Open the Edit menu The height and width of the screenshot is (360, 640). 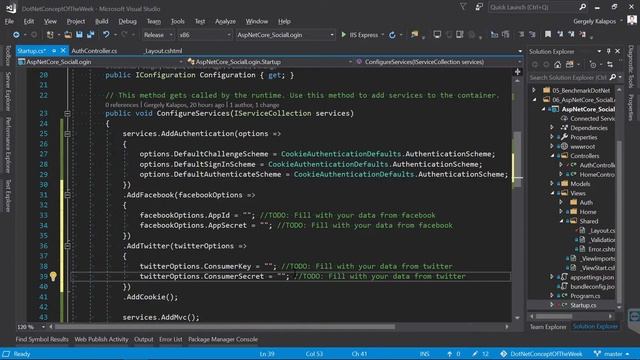(29, 21)
